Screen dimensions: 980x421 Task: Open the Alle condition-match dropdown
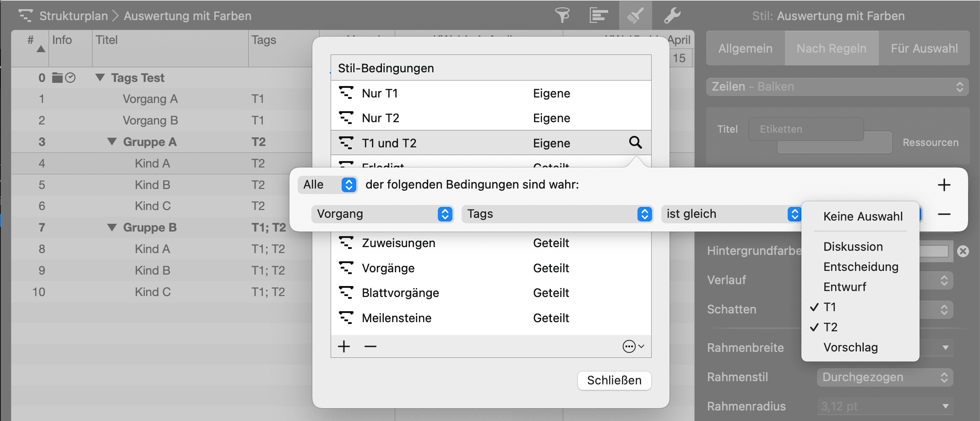328,185
